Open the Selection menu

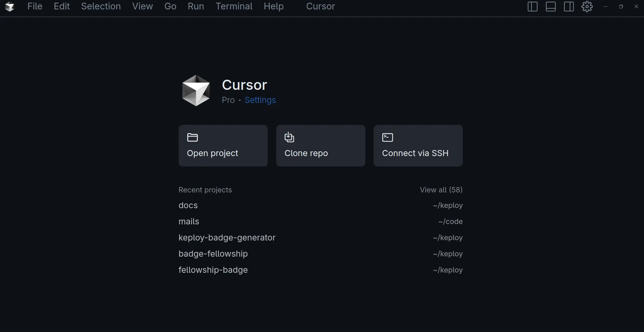click(101, 6)
